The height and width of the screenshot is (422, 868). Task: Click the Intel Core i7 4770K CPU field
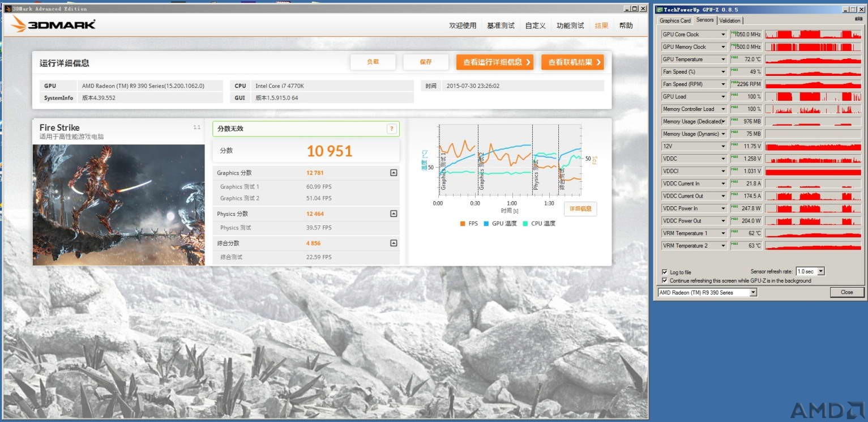[x=332, y=86]
